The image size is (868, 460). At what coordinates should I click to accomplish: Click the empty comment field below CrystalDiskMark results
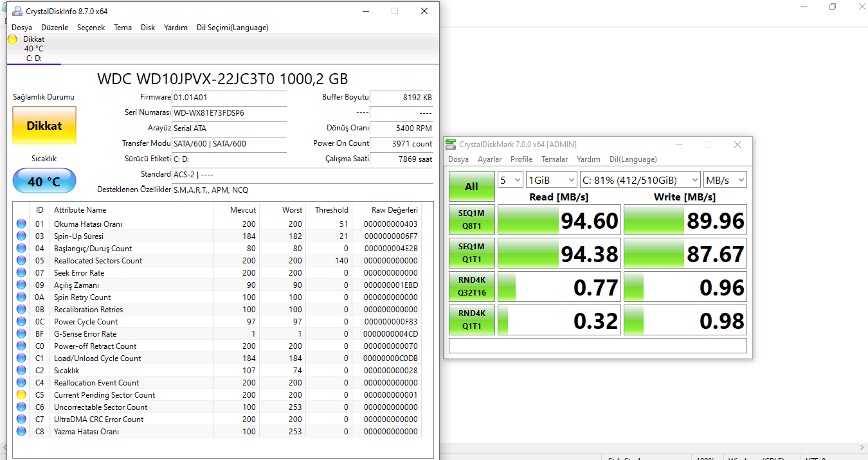coord(598,346)
